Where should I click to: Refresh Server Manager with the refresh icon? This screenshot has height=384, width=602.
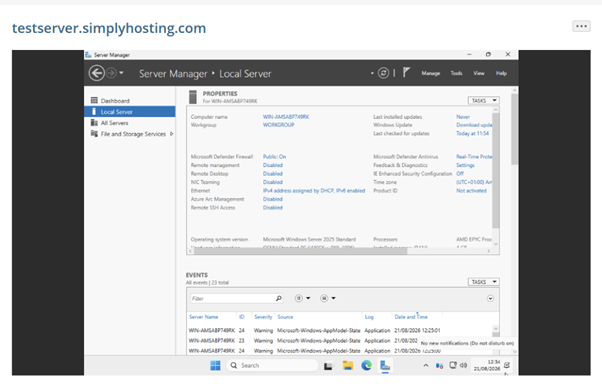383,73
